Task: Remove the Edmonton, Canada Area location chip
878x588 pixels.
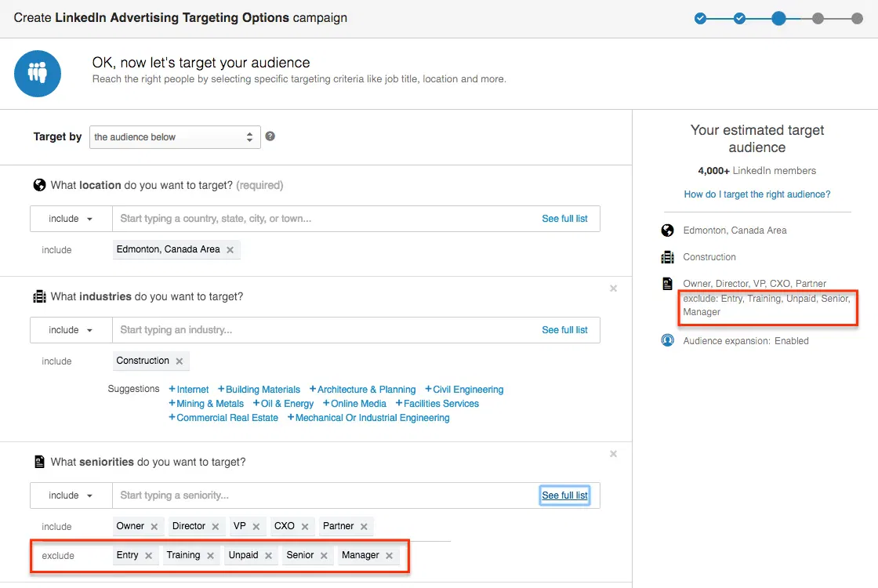Action: [x=230, y=249]
